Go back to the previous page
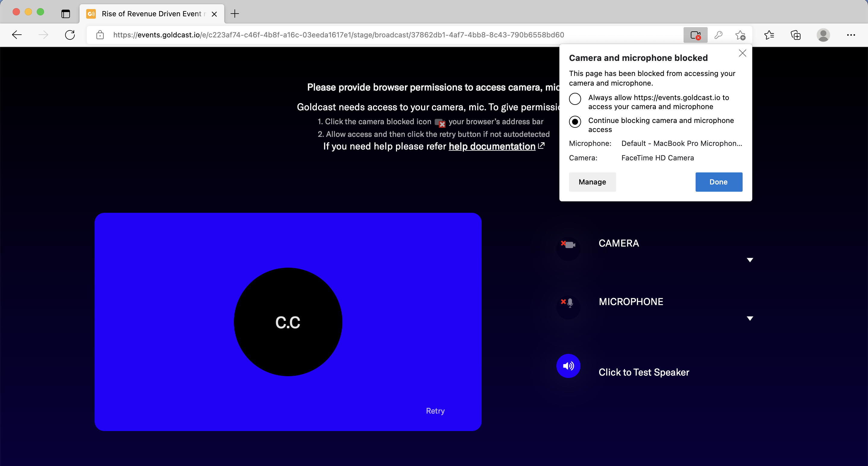This screenshot has width=868, height=466. click(x=17, y=35)
